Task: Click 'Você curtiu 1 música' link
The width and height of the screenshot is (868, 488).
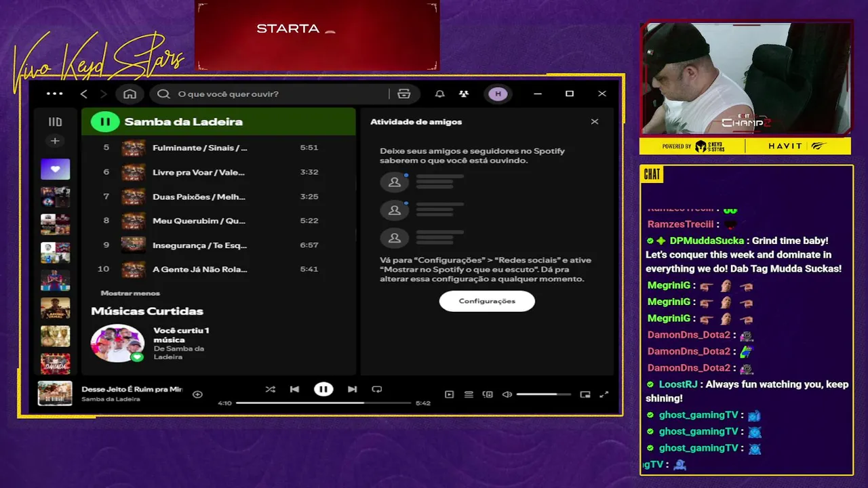Action: click(x=181, y=335)
